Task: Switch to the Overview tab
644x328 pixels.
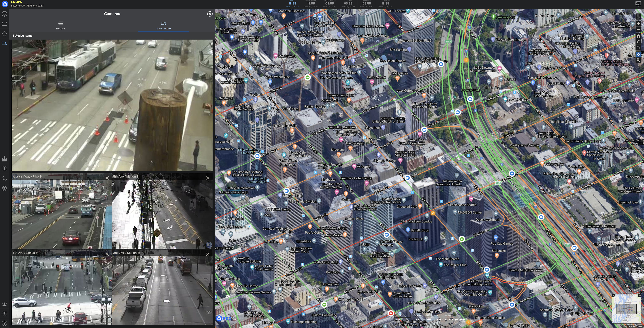Action: click(x=61, y=25)
